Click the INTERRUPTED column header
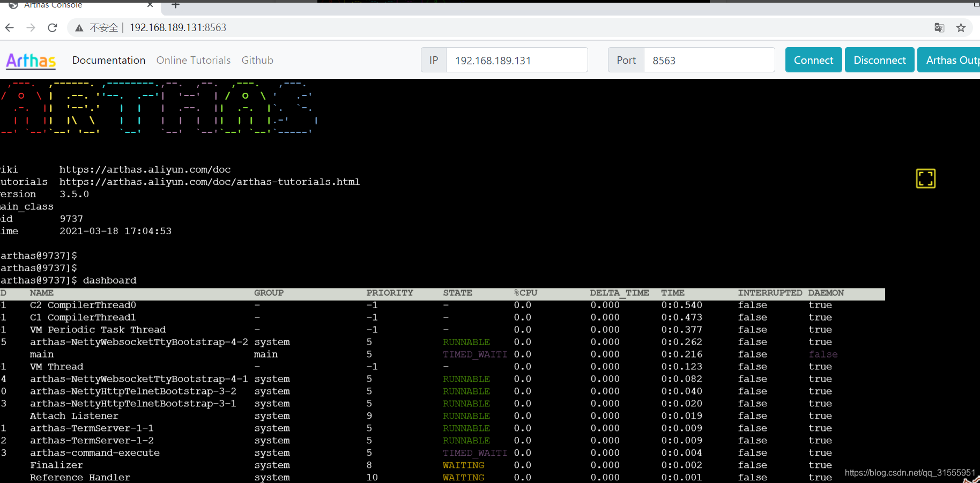980x483 pixels. pyautogui.click(x=770, y=293)
